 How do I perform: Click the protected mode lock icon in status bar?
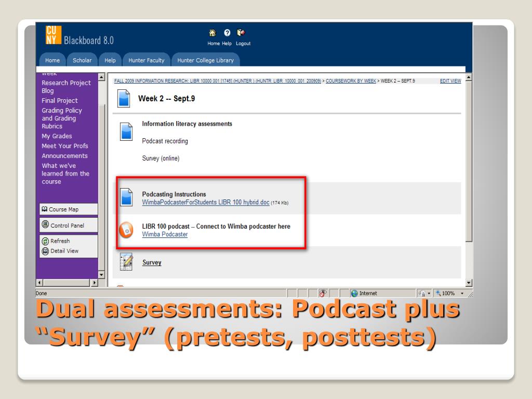422,294
